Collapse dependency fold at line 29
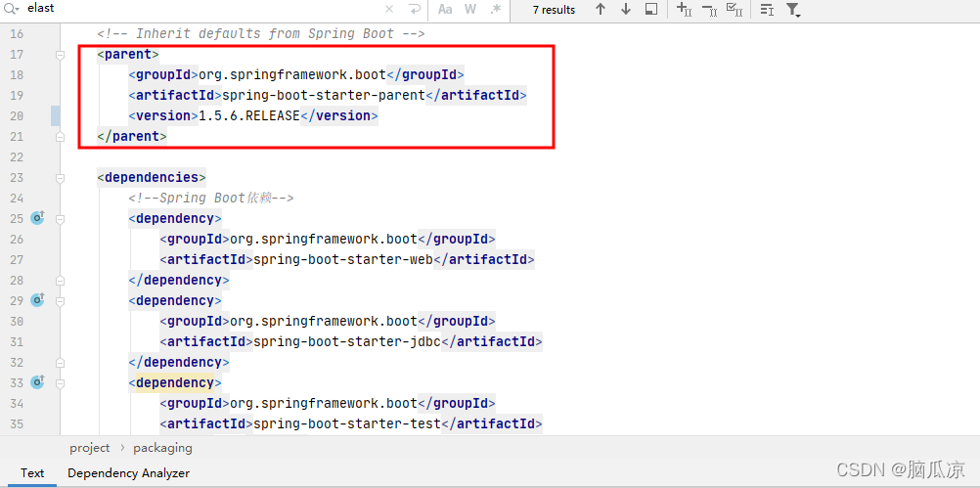 pyautogui.click(x=60, y=301)
